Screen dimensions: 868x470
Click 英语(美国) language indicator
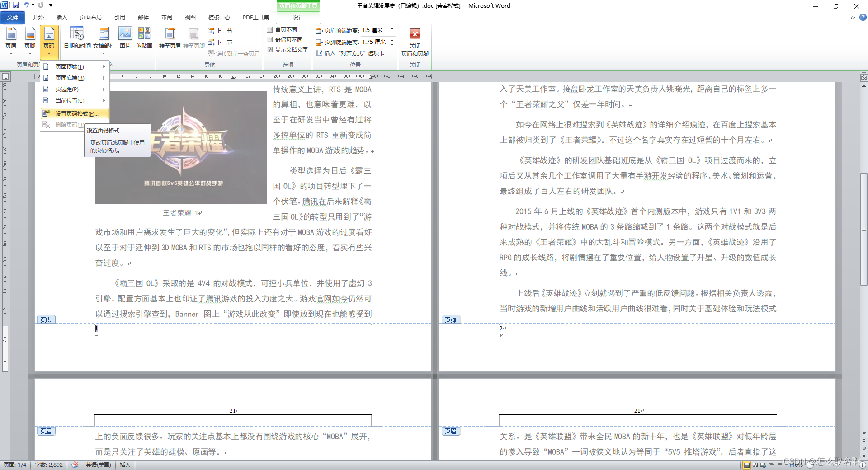98,465
